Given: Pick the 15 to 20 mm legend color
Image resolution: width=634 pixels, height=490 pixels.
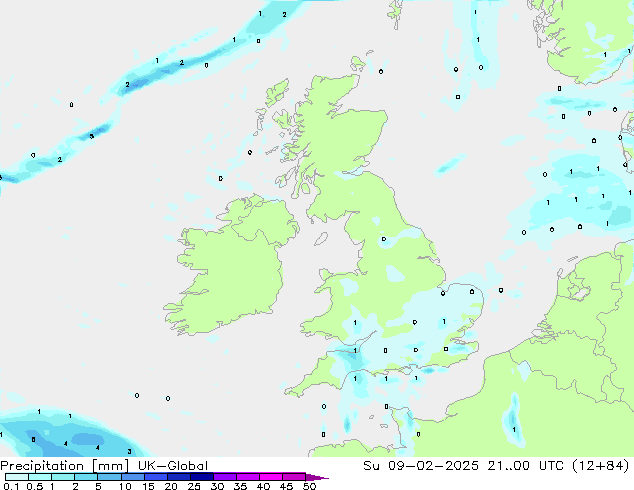Looking at the screenshot, I should (155, 477).
